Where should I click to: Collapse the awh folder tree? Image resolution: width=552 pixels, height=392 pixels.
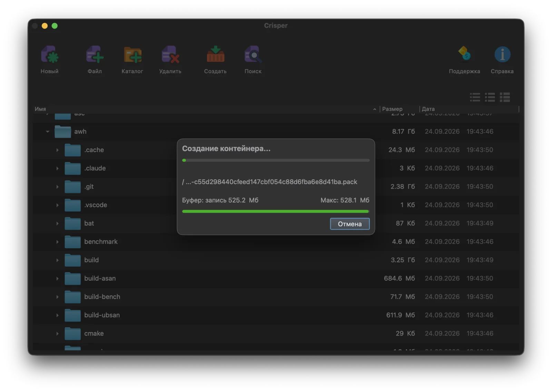(48, 131)
